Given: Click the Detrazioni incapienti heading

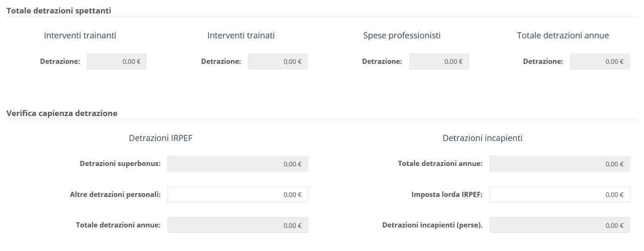Looking at the screenshot, I should 483,138.
